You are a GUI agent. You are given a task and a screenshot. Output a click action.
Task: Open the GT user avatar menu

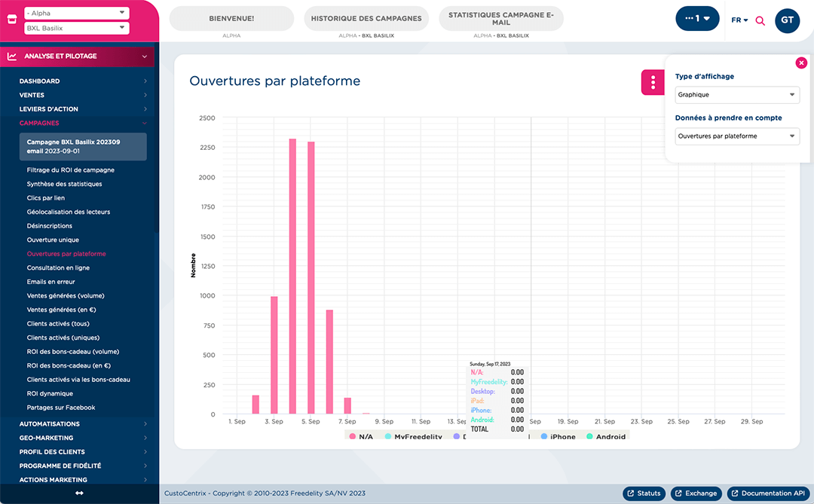[787, 20]
